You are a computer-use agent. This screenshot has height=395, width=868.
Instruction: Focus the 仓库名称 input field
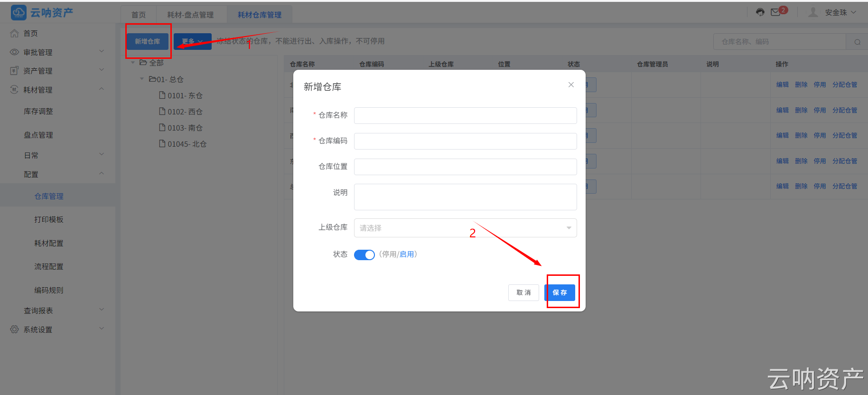(465, 115)
